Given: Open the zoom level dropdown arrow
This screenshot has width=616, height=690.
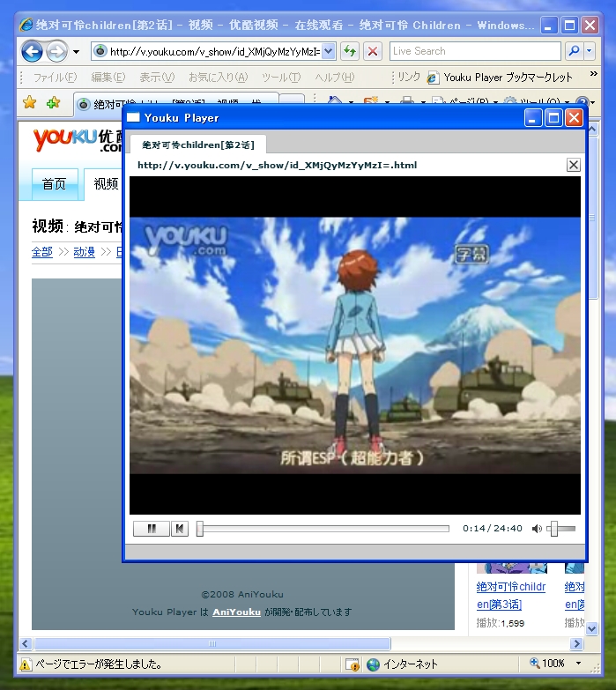Looking at the screenshot, I should point(579,664).
